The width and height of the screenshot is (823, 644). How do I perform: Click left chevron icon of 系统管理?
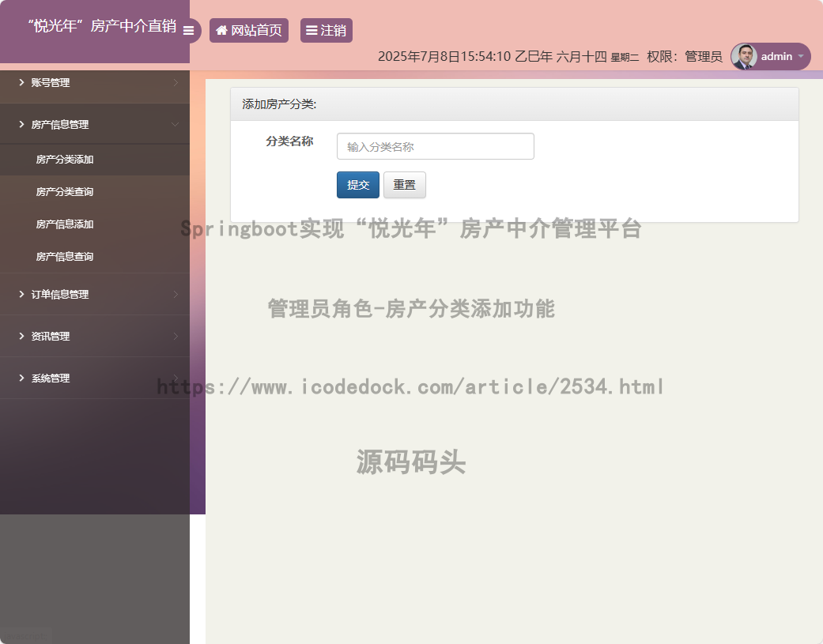21,378
